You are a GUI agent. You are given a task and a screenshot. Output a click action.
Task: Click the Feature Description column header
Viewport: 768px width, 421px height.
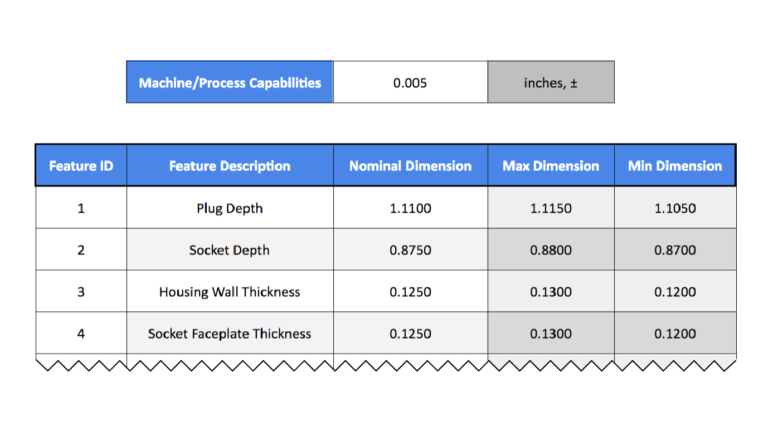click(230, 166)
